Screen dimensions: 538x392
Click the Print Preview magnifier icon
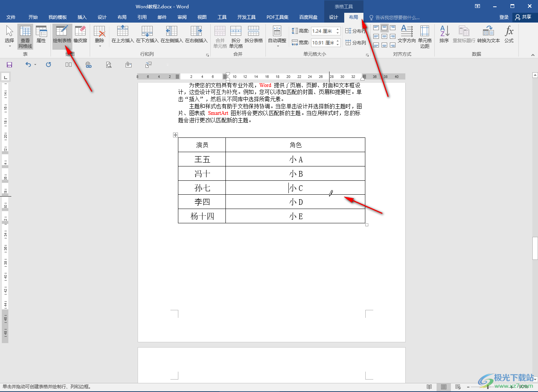pos(109,65)
